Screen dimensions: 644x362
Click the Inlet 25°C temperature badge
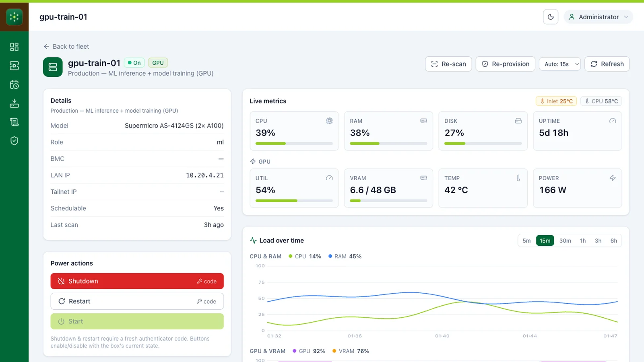[x=556, y=101]
